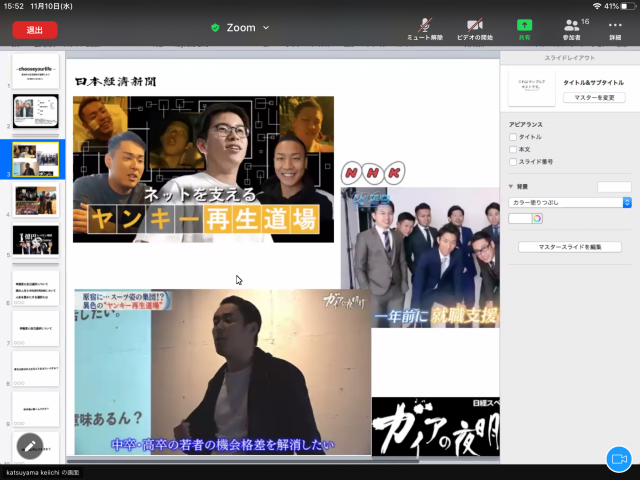Click the アピアランス section label
Viewport: 640px width, 480px height.
pyautogui.click(x=526, y=124)
